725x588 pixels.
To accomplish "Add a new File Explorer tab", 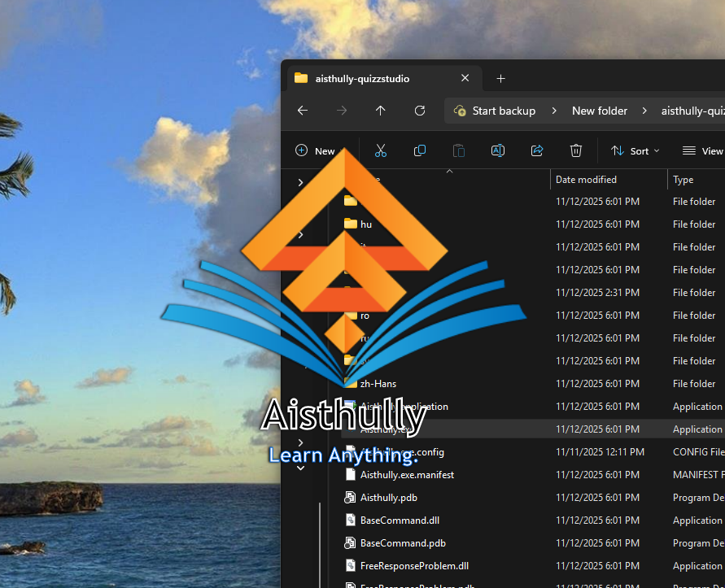I will click(x=501, y=78).
